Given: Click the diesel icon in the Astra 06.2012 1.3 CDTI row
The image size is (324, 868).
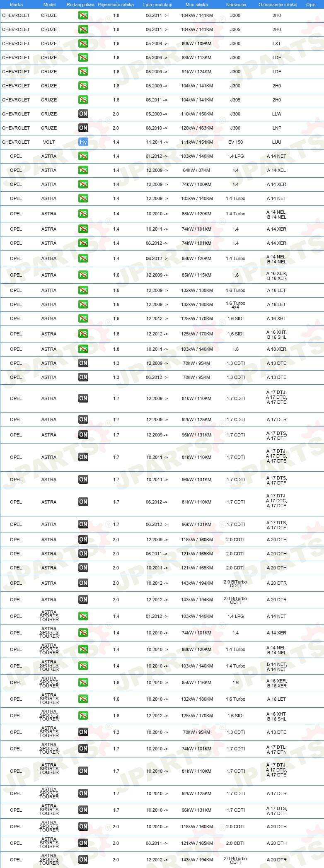Looking at the screenshot, I should [83, 377].
